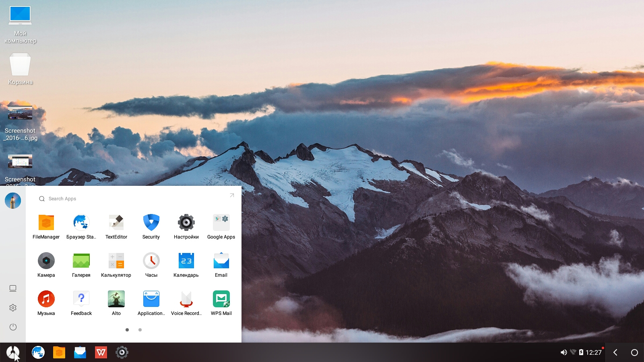Image resolution: width=644 pixels, height=362 pixels.
Task: Select the partially hidden Screenshot desktop file
Action: pos(20,170)
